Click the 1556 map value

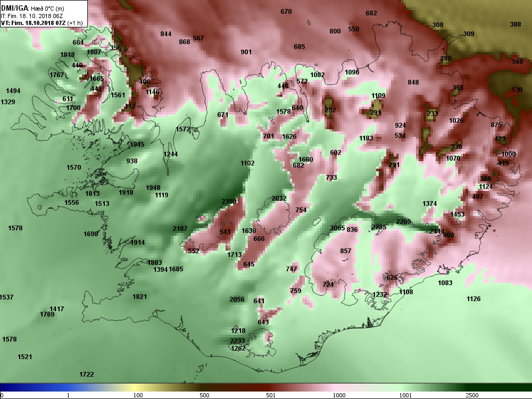click(72, 203)
